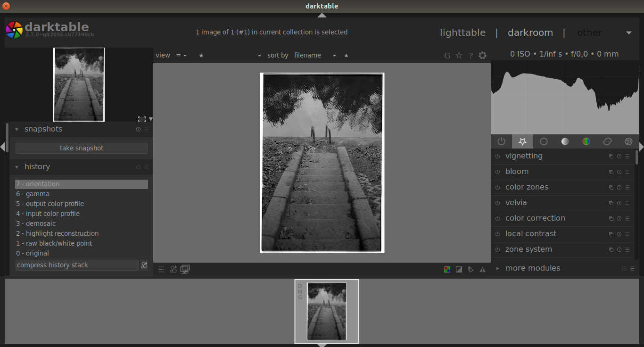
Task: Reset parameters of the bloom module
Action: point(619,172)
